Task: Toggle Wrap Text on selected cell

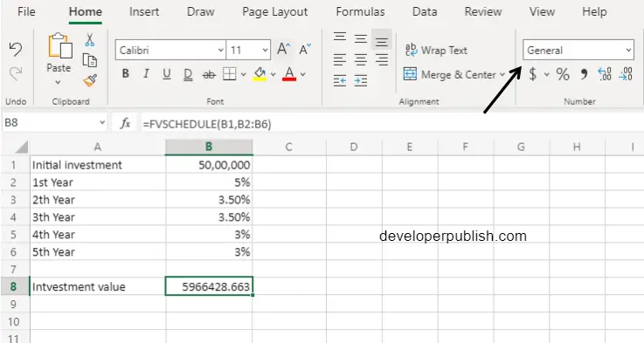Action: click(436, 50)
